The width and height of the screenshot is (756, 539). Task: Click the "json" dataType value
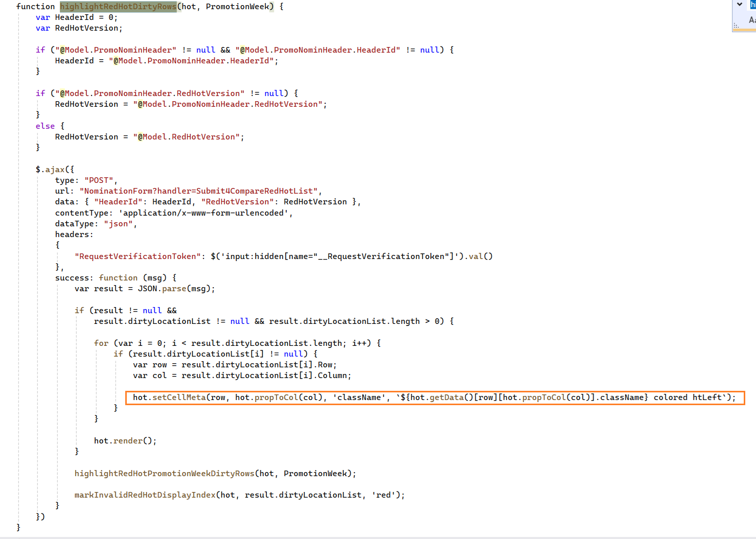pos(118,224)
